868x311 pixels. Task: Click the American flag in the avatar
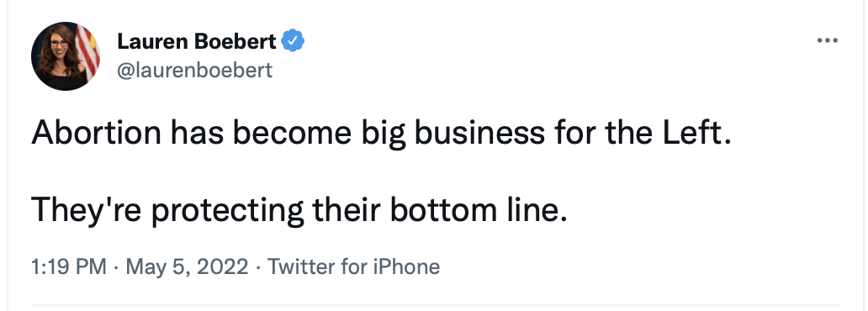(87, 50)
